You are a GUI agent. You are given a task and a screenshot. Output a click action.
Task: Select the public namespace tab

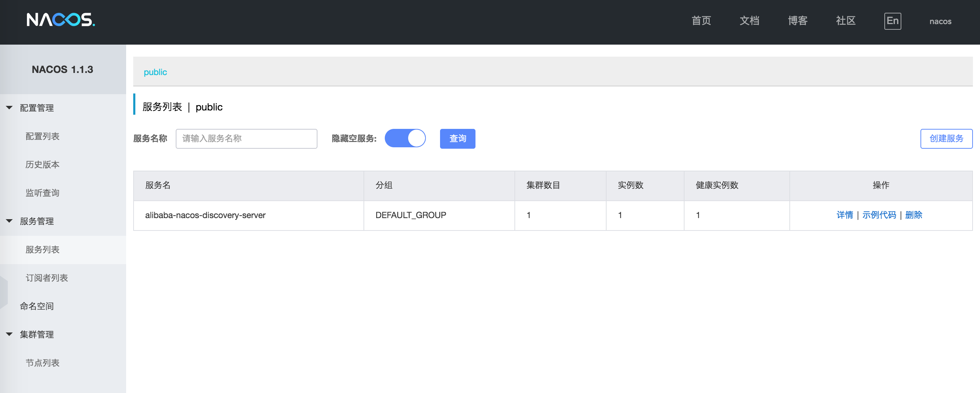pyautogui.click(x=155, y=72)
